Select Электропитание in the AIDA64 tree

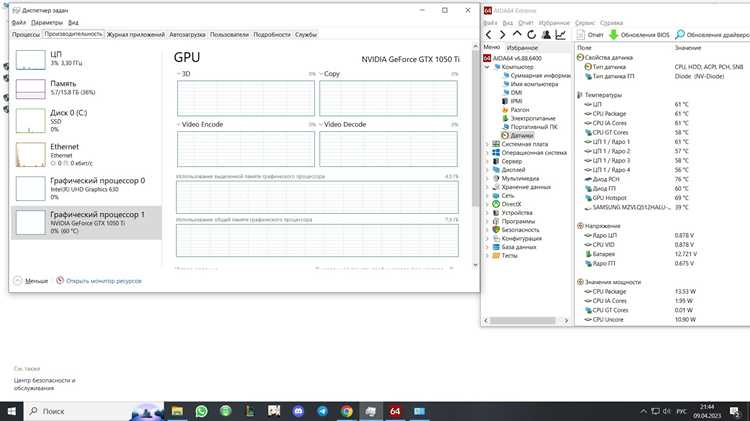pos(533,118)
